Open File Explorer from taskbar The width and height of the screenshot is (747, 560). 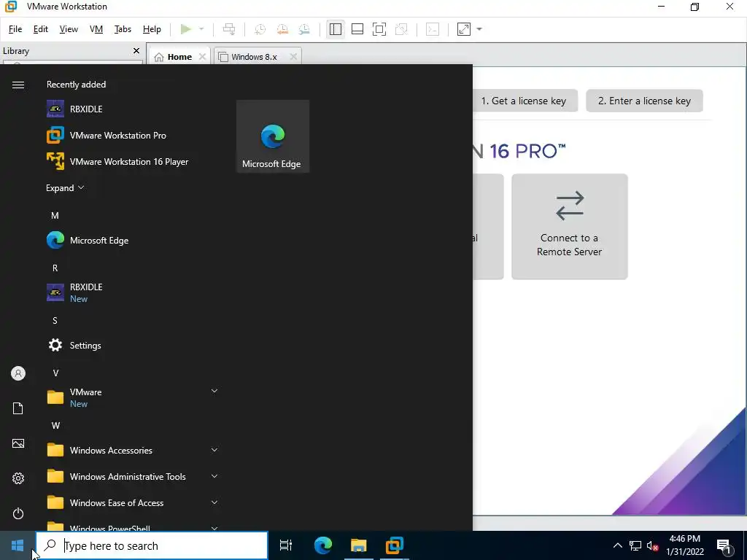coord(359,545)
